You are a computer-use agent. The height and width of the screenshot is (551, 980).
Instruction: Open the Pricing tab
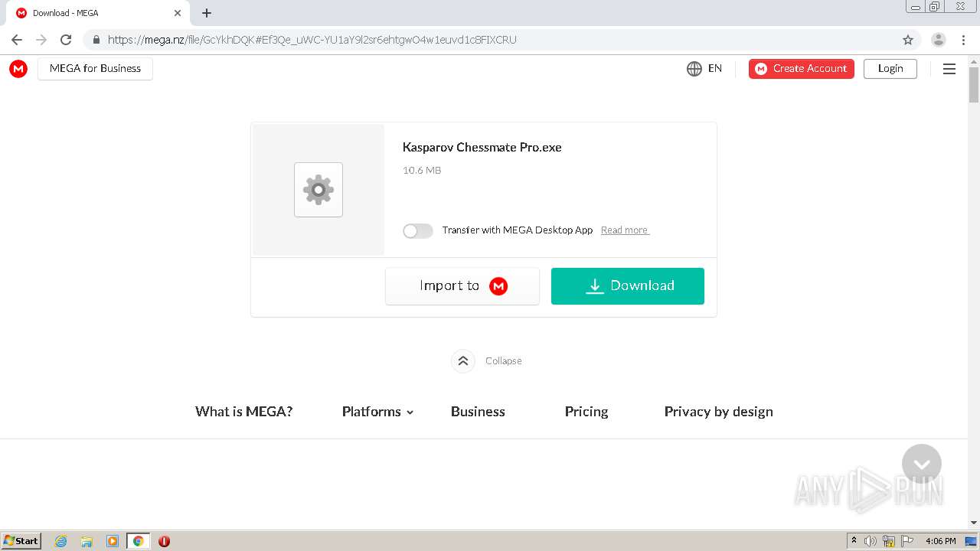pos(586,412)
